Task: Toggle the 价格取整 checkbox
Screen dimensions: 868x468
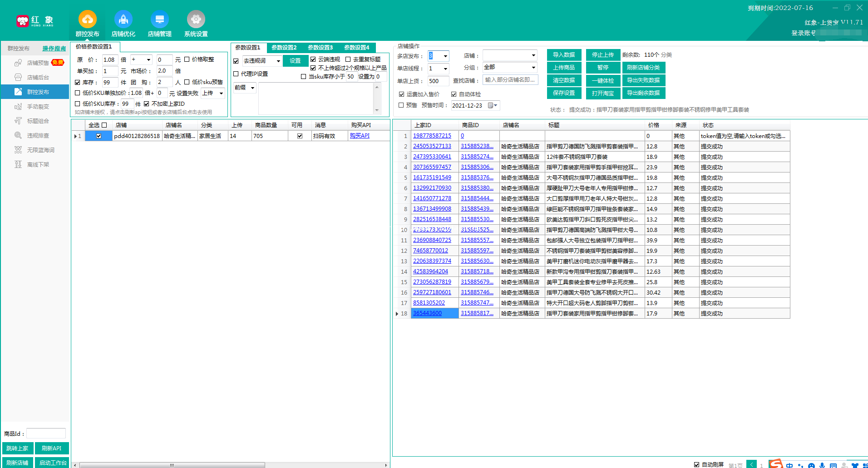Action: 187,59
